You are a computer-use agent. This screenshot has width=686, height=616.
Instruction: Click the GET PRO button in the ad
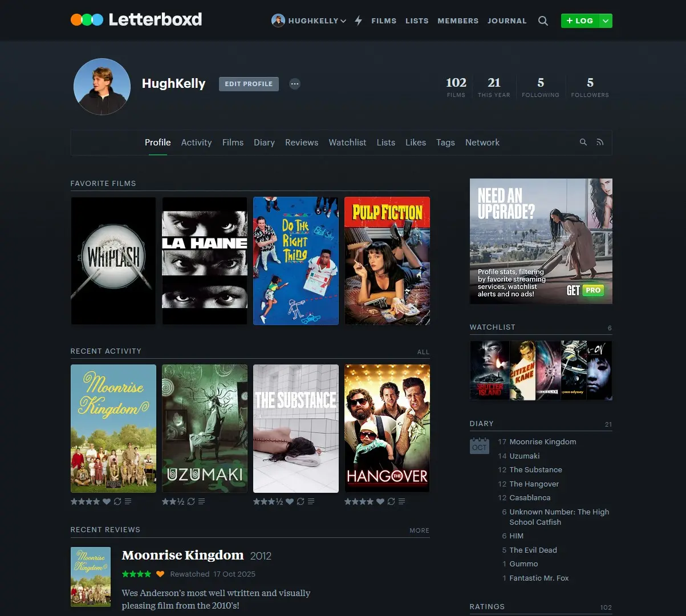click(584, 290)
